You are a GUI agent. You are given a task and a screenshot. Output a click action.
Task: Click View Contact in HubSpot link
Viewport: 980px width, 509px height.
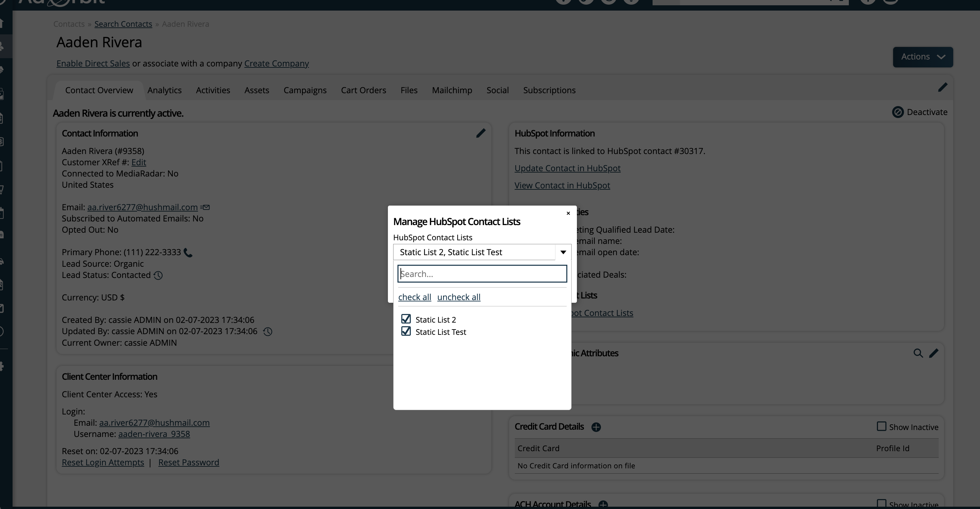click(562, 185)
